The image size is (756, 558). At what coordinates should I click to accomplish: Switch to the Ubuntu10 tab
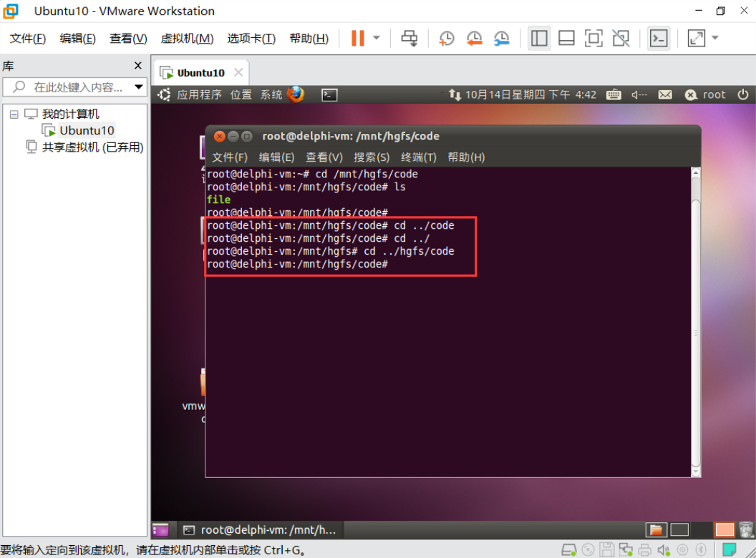(x=200, y=73)
